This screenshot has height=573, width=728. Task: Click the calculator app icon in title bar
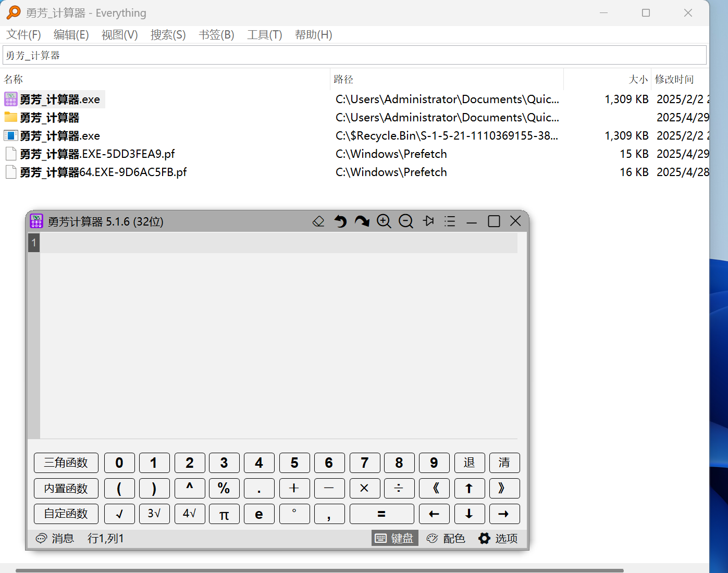click(x=36, y=221)
